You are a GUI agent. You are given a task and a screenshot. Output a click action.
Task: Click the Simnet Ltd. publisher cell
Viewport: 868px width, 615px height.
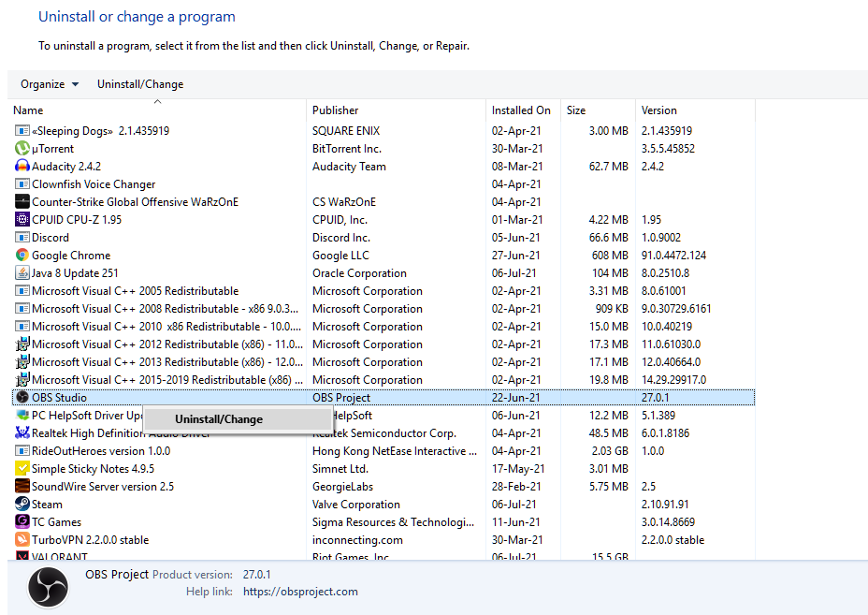coord(340,469)
